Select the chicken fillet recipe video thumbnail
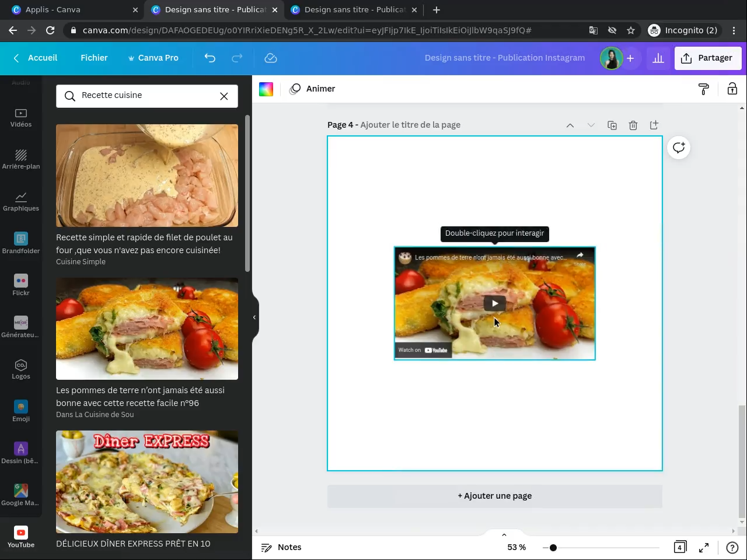747x560 pixels. (x=147, y=176)
